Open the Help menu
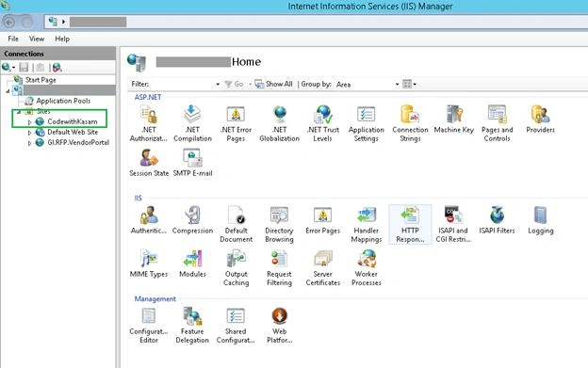The height and width of the screenshot is (368, 588). 62,39
